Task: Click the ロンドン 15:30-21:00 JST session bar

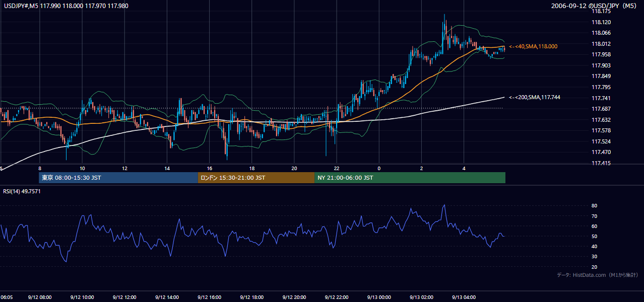Action: (x=256, y=178)
